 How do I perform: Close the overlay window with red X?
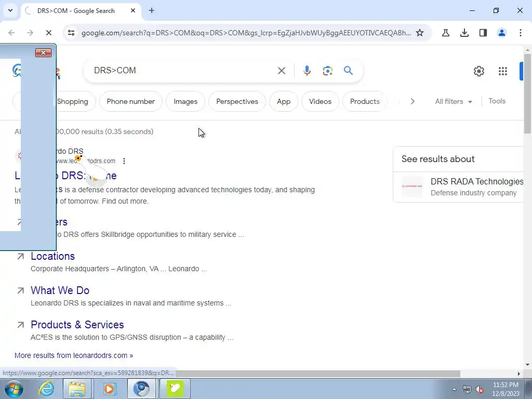(43, 52)
